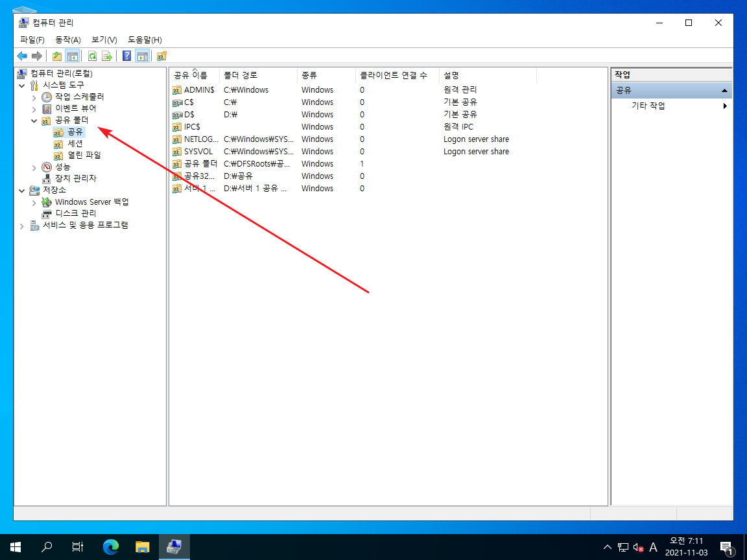This screenshot has height=560, width=747.
Task: Sort by the 종류 column header
Action: click(x=326, y=75)
